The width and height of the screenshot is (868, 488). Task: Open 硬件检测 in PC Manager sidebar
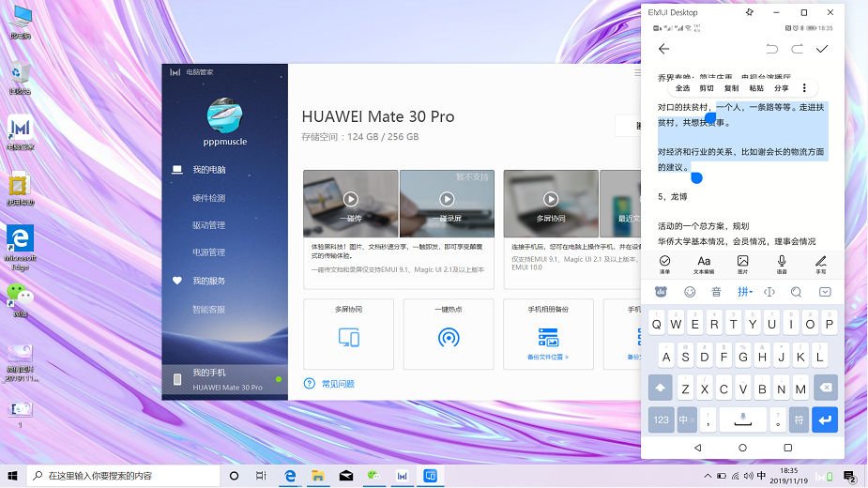(208, 198)
